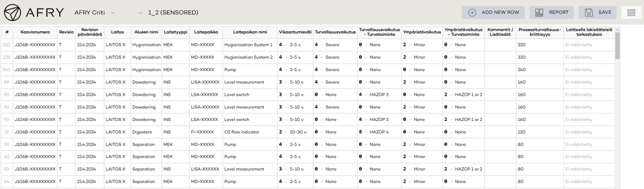Click the Level measurement cell in row 89
The height and width of the screenshot is (189, 644).
[x=250, y=82]
